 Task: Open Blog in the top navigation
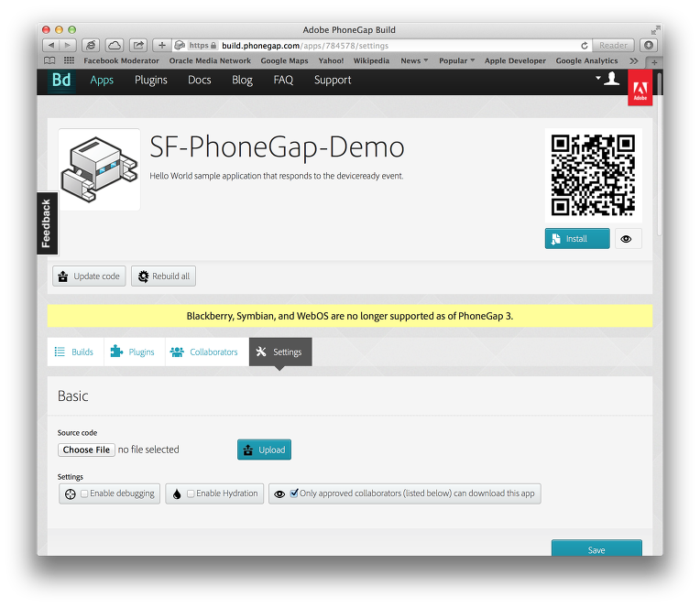242,80
